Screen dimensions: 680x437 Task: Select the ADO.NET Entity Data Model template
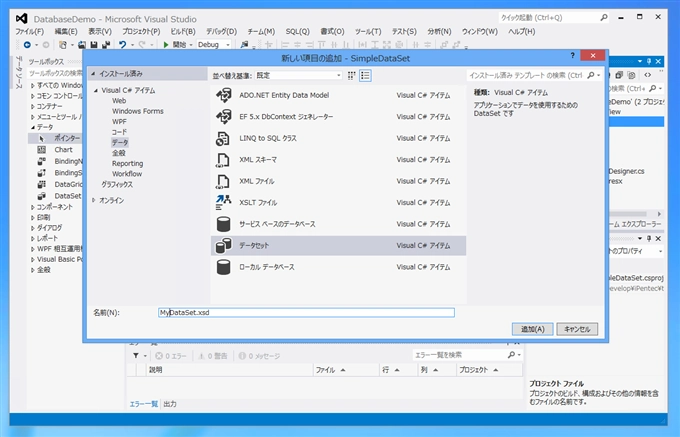(338, 95)
